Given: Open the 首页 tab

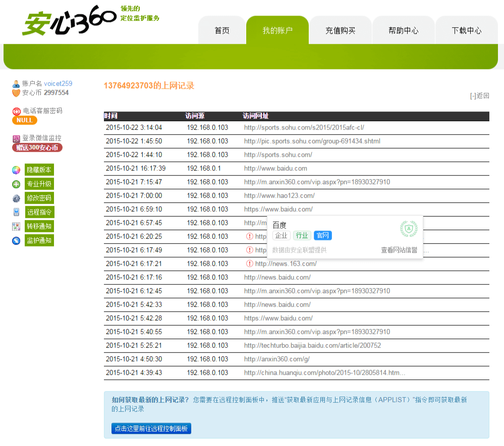Looking at the screenshot, I should 222,30.
